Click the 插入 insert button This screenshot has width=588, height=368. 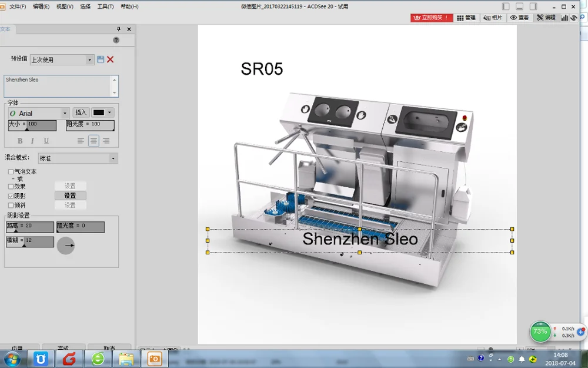point(81,112)
